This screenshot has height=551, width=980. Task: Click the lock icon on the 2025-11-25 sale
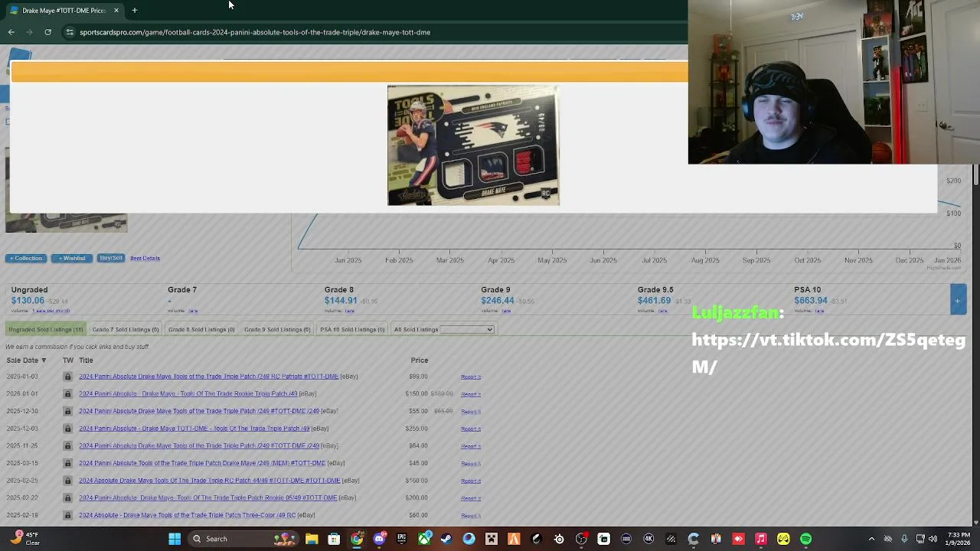coord(67,446)
